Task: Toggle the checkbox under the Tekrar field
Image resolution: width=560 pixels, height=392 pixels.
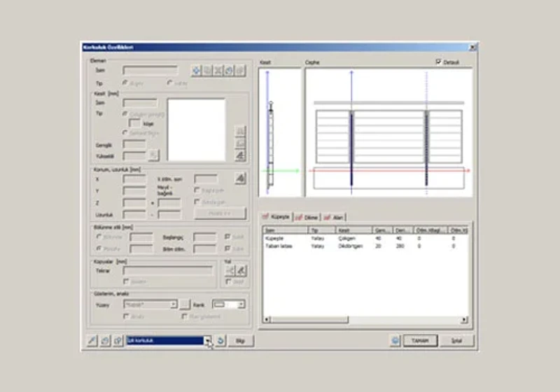Action: pyautogui.click(x=126, y=281)
